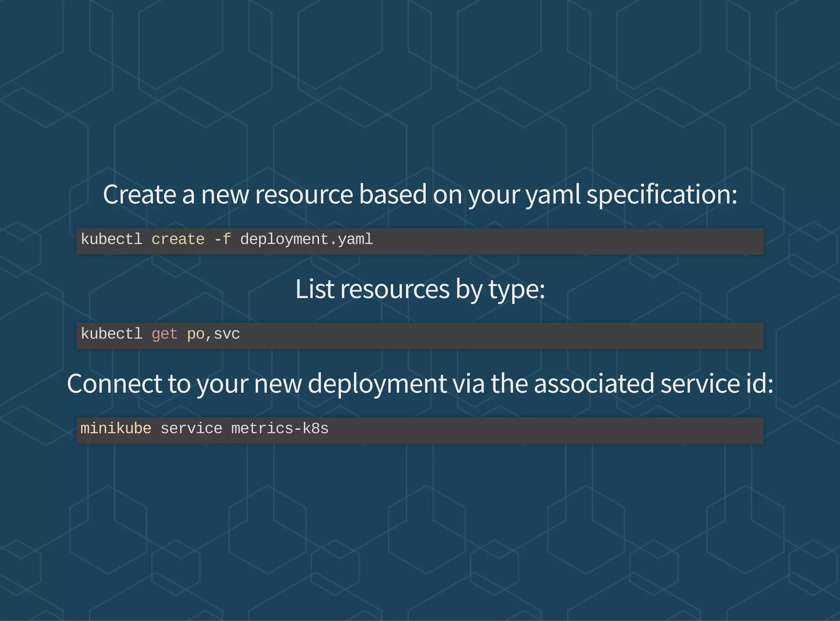Click the deployment.yaml filename in the code block
Screen dimensions: 840x621
pos(306,239)
